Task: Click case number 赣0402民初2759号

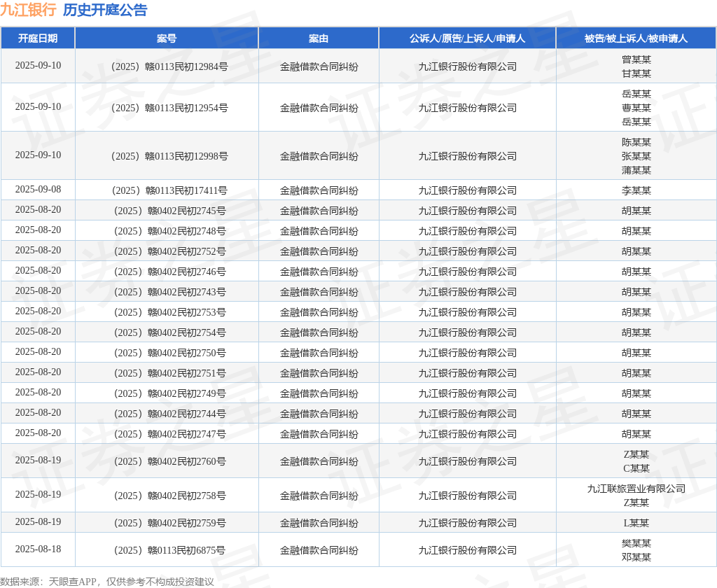Action: 169,523
